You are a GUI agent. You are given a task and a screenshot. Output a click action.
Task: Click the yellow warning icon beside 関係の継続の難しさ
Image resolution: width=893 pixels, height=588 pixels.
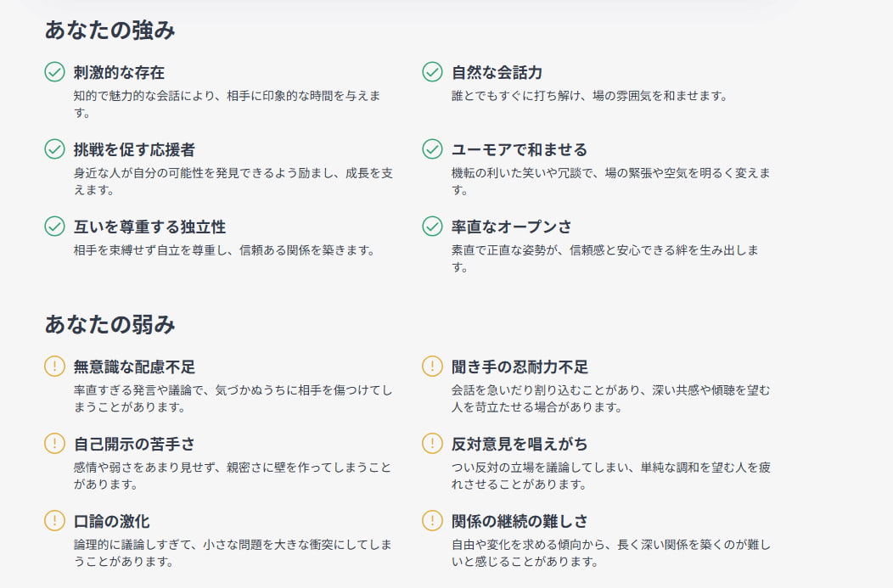pos(432,520)
